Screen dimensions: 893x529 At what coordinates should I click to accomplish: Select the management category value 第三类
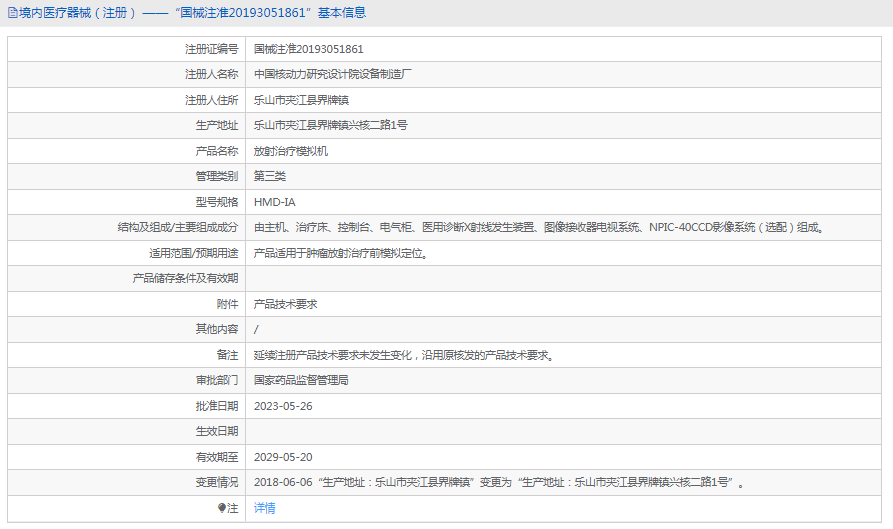click(x=270, y=176)
